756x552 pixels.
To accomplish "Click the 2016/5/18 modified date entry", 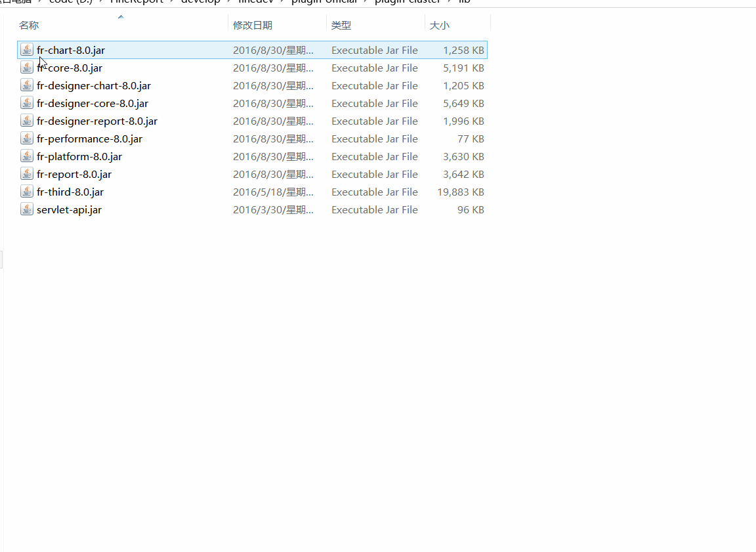I will [273, 192].
